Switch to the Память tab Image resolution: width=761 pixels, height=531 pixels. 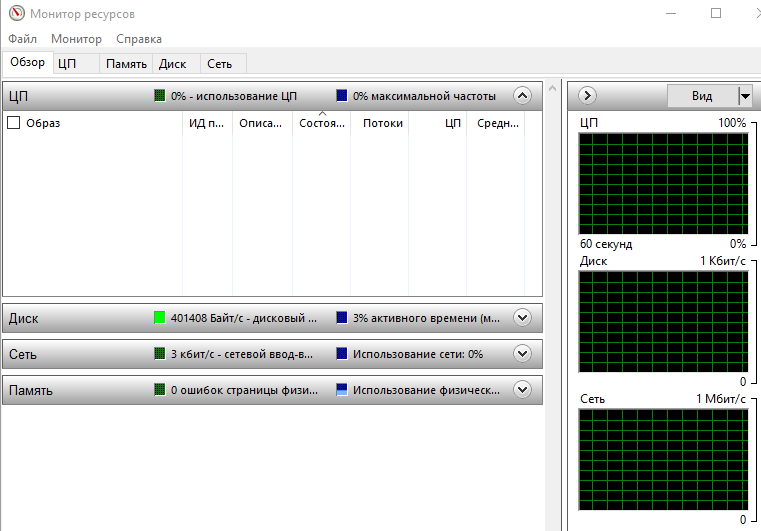pyautogui.click(x=126, y=64)
